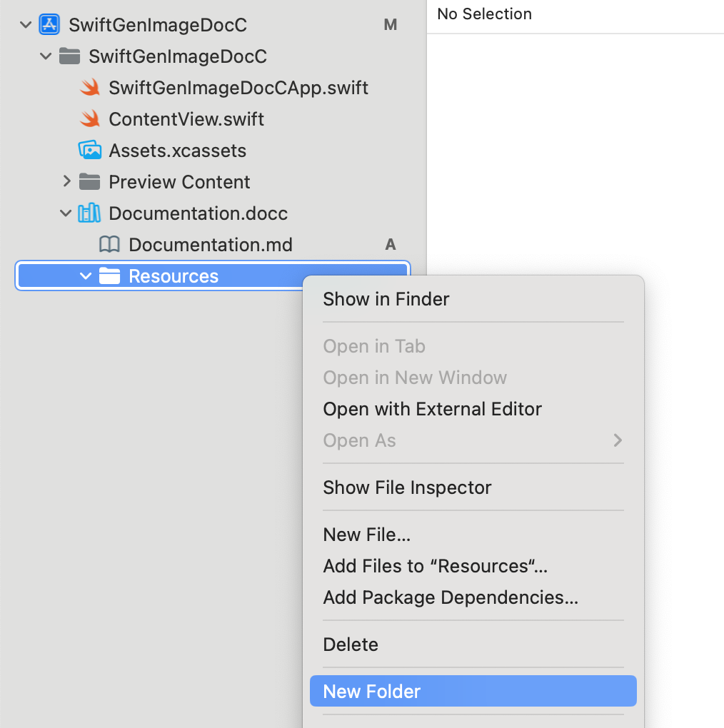Select Show in Finder menu entry
724x728 pixels.
386,299
